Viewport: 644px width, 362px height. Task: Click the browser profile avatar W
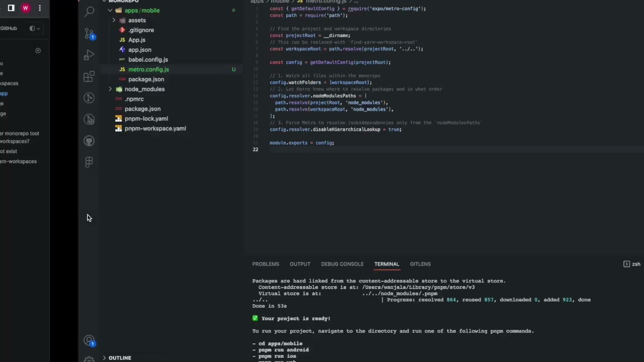coord(25,8)
